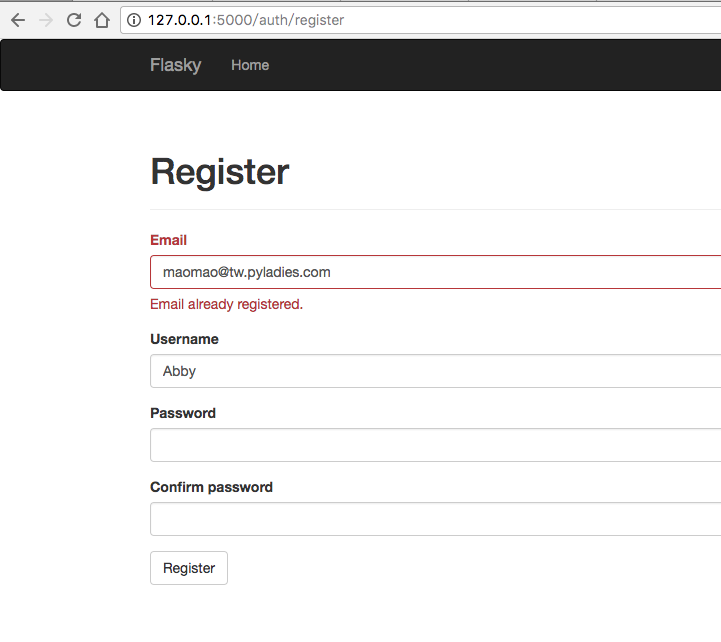Click the browser forward arrow
This screenshot has height=642, width=721.
[46, 20]
